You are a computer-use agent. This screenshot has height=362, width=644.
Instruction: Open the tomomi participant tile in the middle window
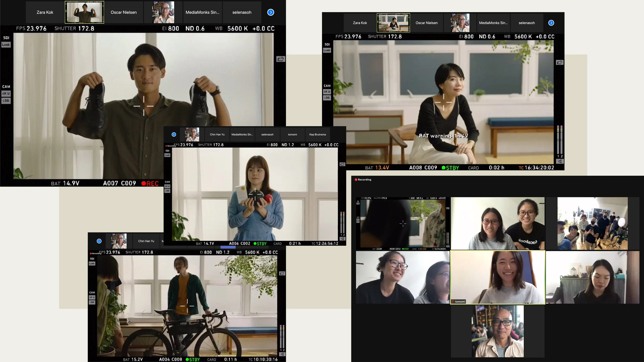coord(292,135)
